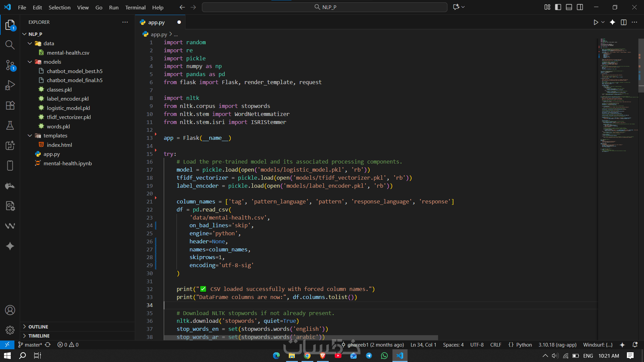Click the Run Python File play button

(596, 22)
